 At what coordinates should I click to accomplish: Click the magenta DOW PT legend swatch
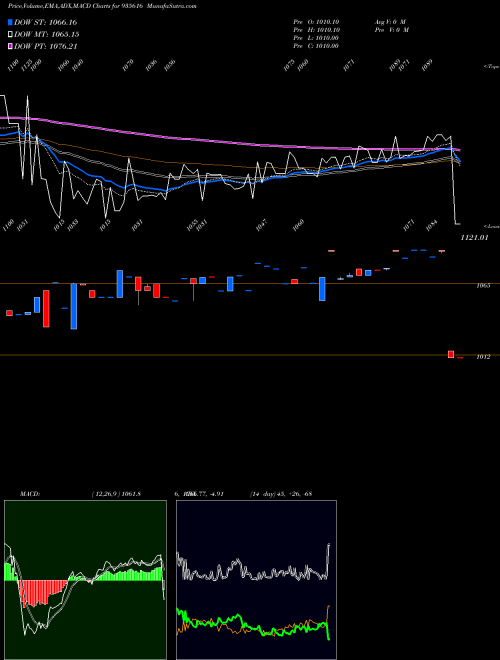click(10, 46)
